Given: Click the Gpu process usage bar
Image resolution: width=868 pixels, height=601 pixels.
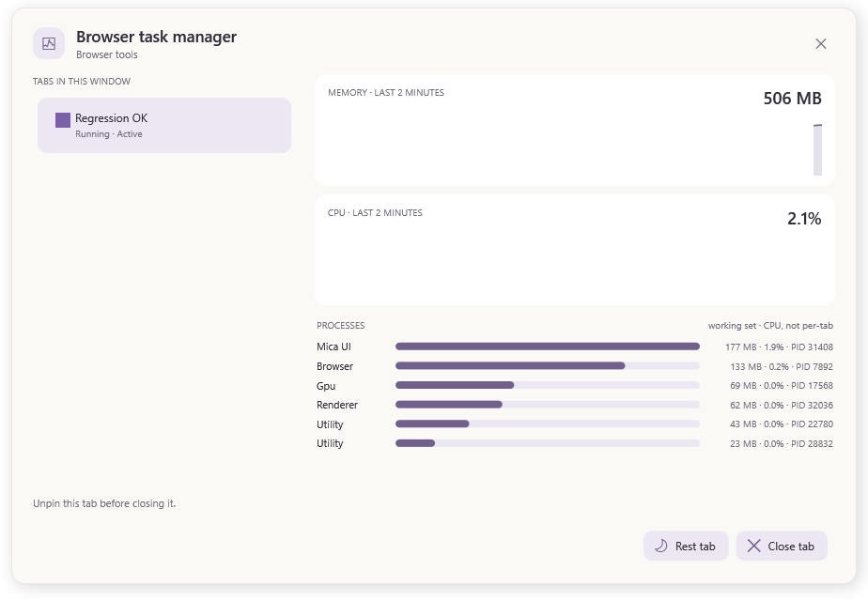Looking at the screenshot, I should point(548,385).
